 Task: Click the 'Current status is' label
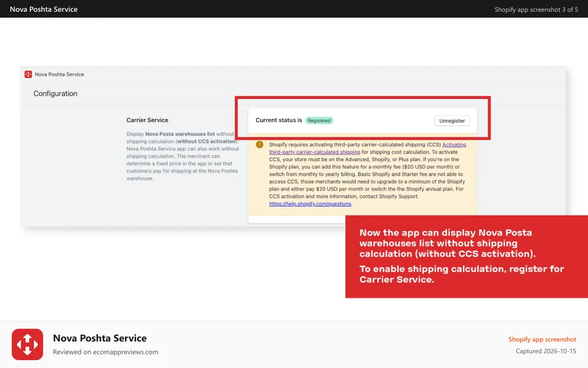tap(279, 120)
